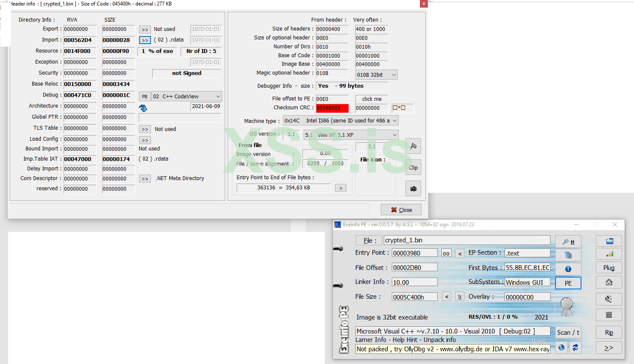Image resolution: width=634 pixels, height=364 pixels.
Task: Click the PB button in the Debug row
Action: click(x=145, y=97)
